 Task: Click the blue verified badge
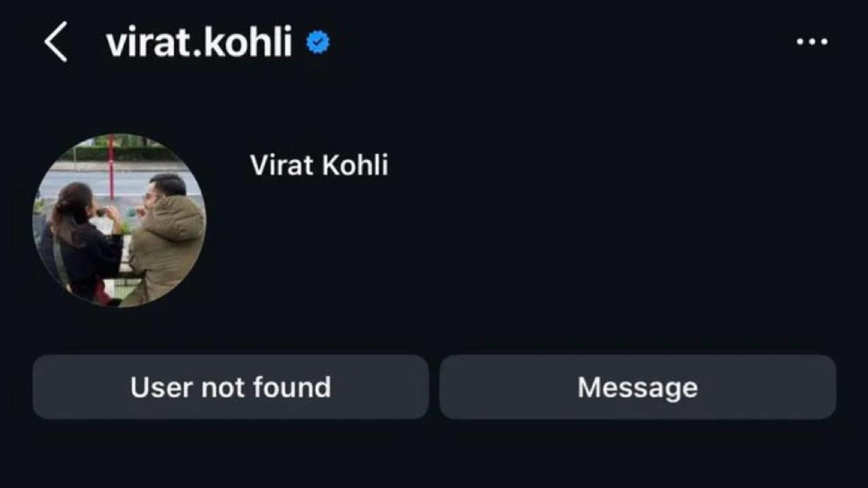[x=317, y=43]
